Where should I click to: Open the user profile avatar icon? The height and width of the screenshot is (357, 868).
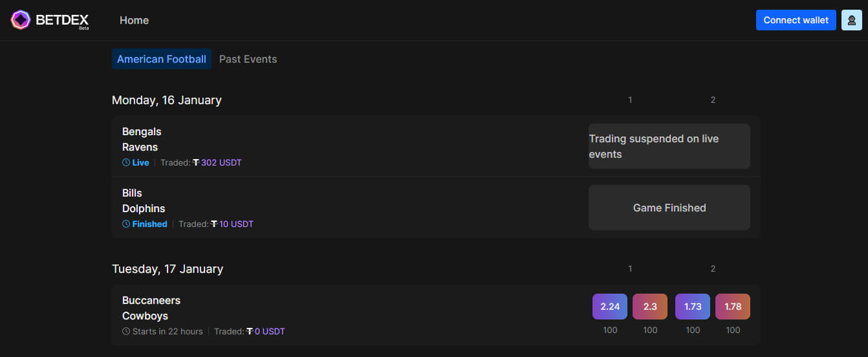point(852,20)
